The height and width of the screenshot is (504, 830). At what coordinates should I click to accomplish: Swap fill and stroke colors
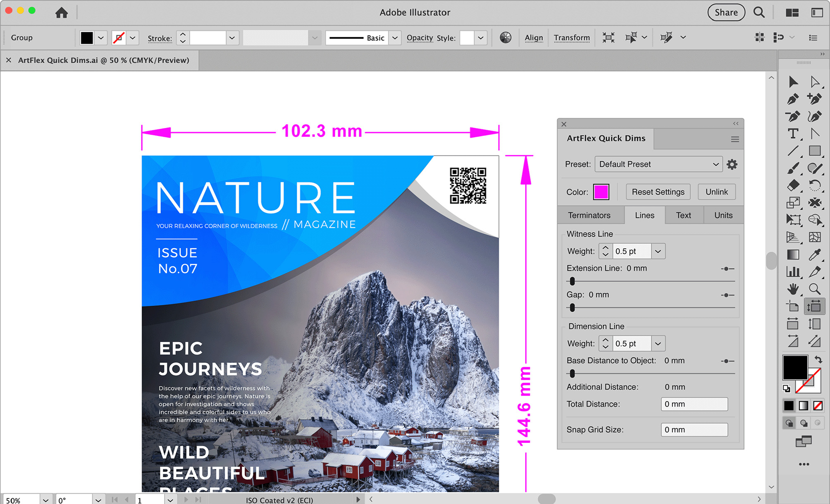pos(818,359)
